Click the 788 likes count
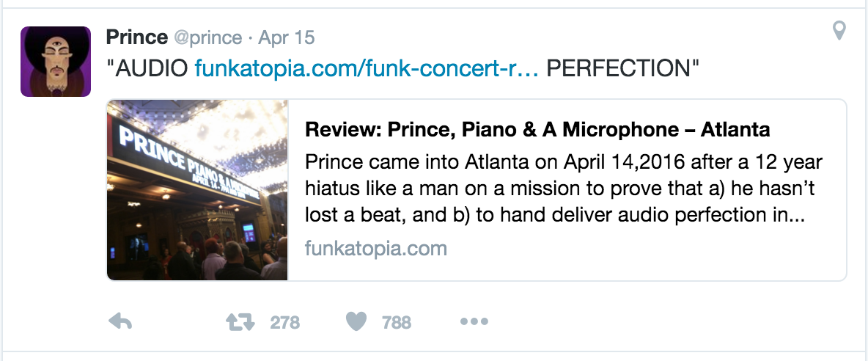 click(397, 322)
